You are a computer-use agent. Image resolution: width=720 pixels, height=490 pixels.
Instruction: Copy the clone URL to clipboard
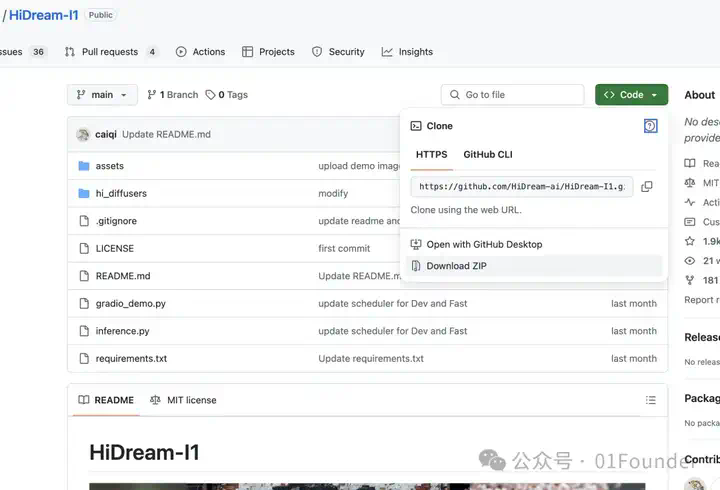click(x=647, y=186)
